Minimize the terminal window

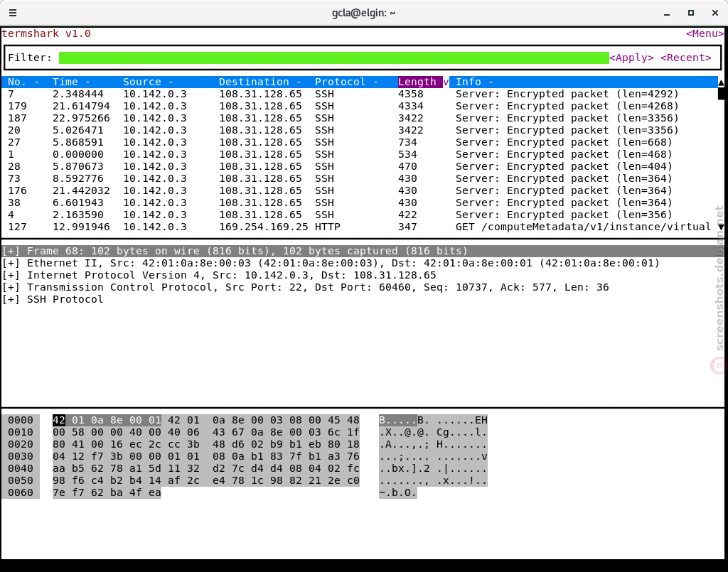[x=667, y=13]
